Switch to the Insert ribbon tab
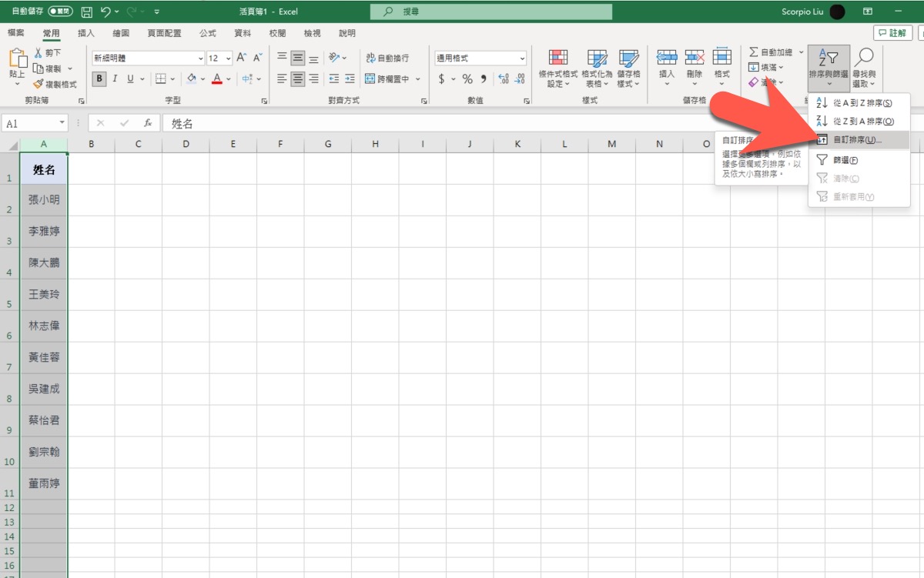The height and width of the screenshot is (578, 924). 86,33
